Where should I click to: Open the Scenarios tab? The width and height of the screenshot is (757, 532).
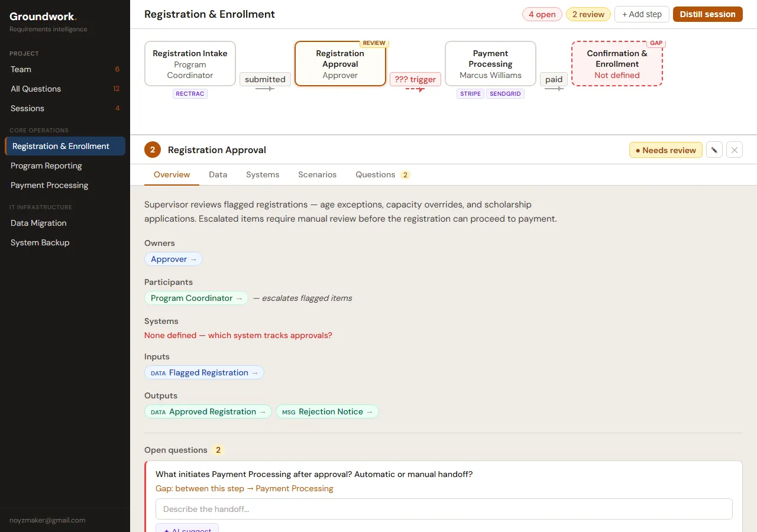pos(317,174)
